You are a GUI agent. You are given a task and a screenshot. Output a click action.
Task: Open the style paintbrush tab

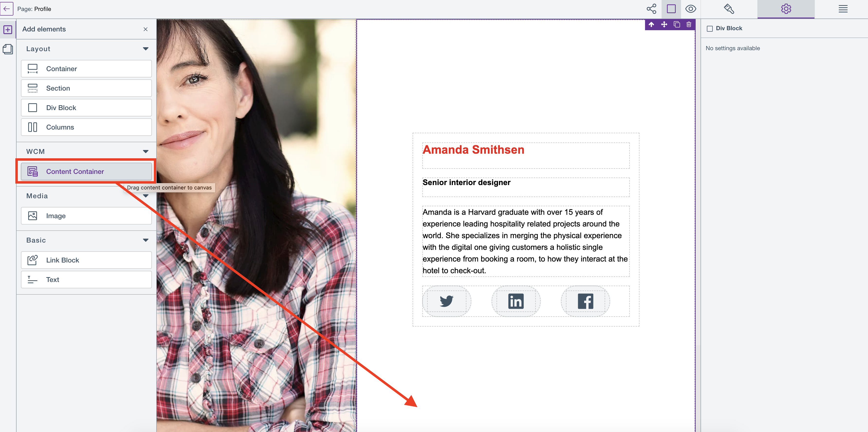click(729, 9)
